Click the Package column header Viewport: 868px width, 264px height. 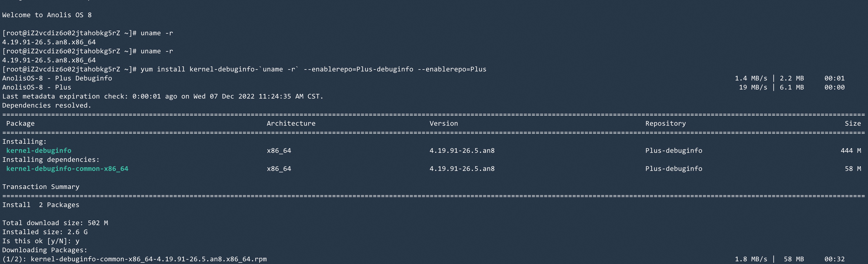(x=20, y=124)
